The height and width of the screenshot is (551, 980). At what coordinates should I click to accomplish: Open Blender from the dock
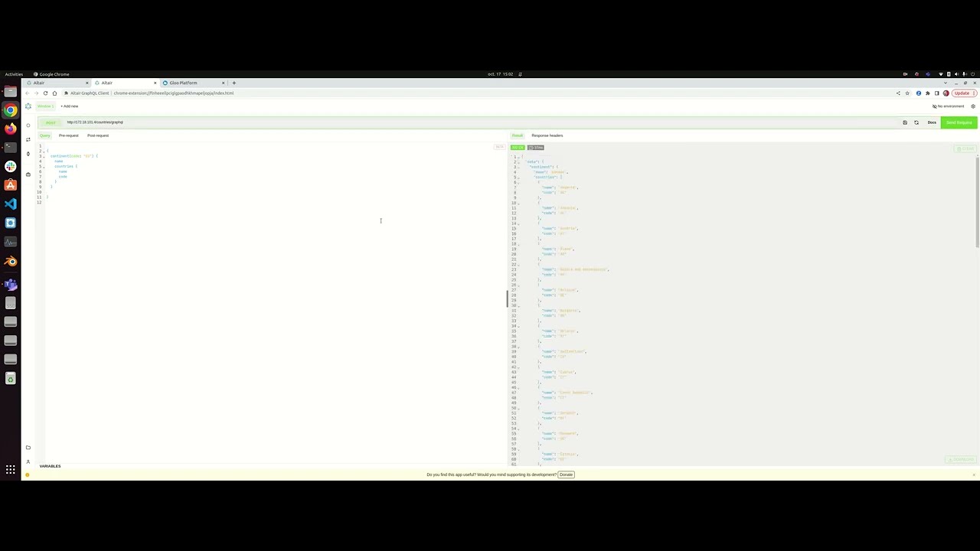tap(10, 261)
